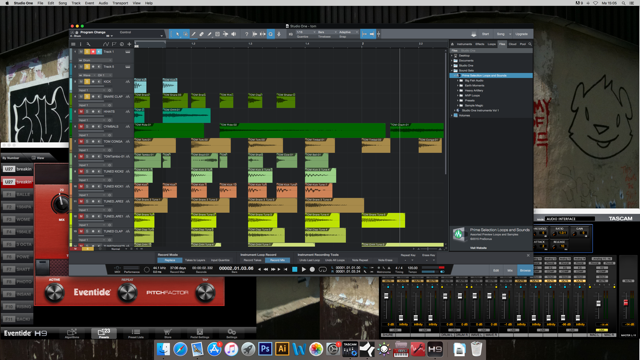640x360 pixels.
Task: Toggle the blue Quantize Q button
Action: [271, 34]
